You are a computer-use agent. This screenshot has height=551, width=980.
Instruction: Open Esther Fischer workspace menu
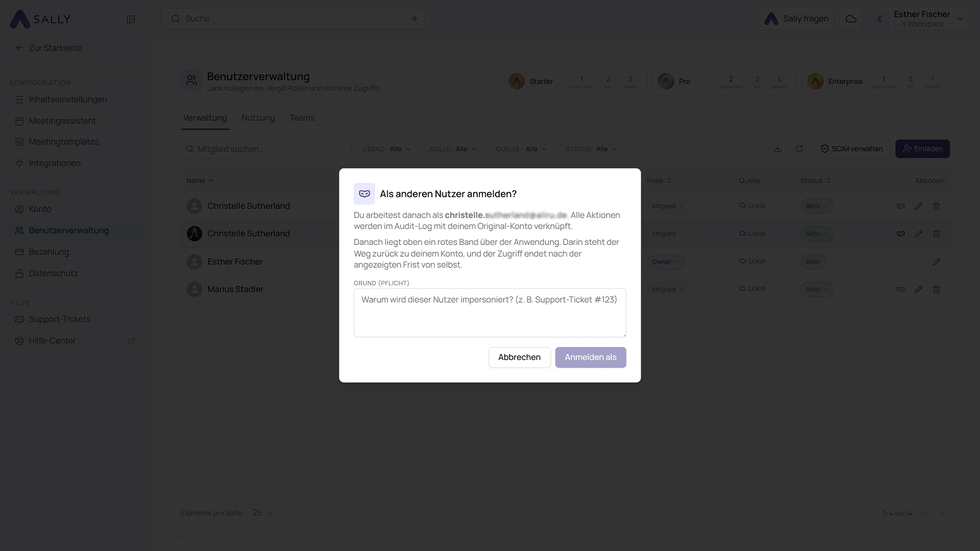pos(919,19)
